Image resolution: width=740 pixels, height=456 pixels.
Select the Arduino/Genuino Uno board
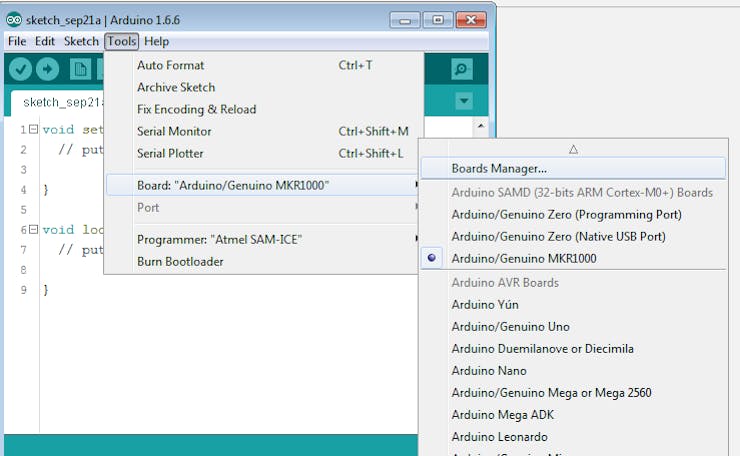(x=573, y=327)
